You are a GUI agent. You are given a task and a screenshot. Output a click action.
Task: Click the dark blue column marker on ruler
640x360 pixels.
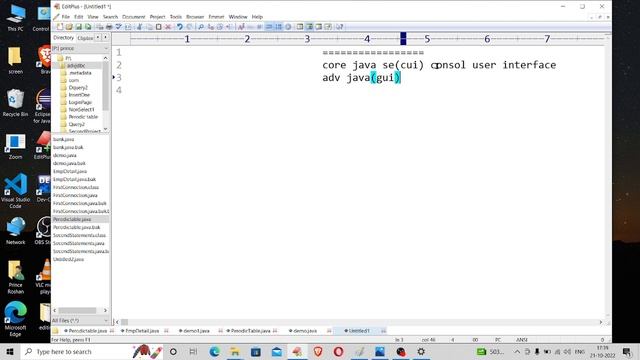click(x=403, y=39)
